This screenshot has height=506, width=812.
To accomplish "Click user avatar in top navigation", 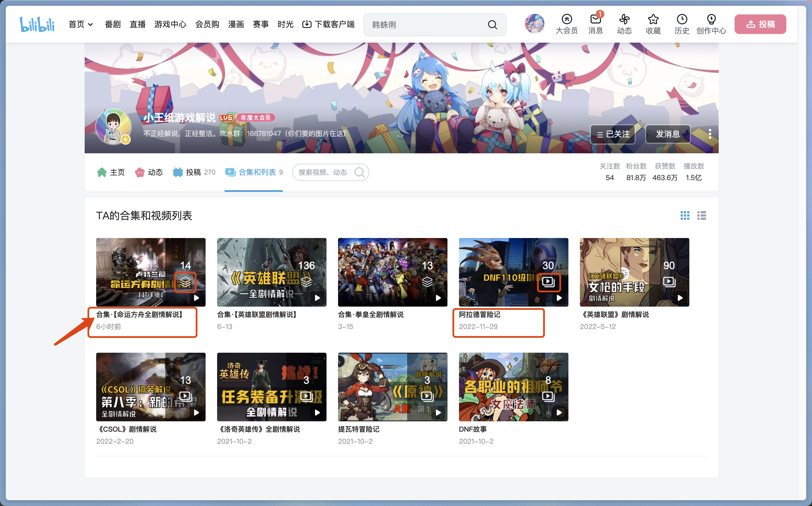I will (x=534, y=24).
